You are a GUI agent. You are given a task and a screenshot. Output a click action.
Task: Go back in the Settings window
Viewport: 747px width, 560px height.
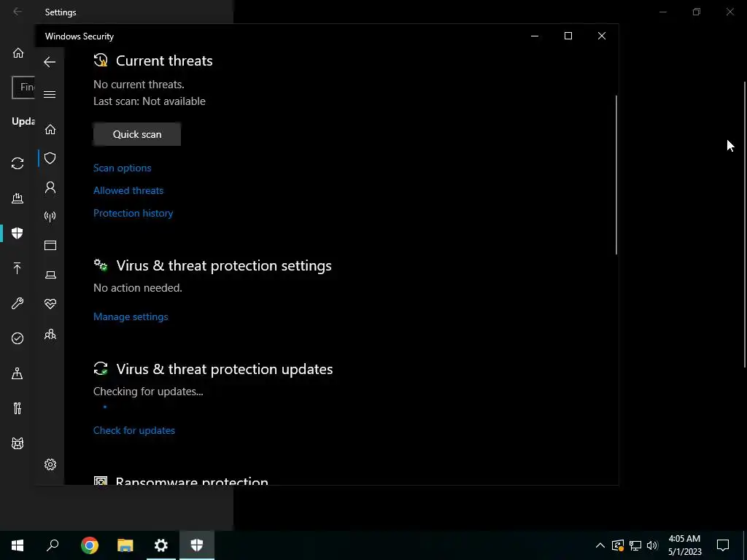pyautogui.click(x=18, y=12)
